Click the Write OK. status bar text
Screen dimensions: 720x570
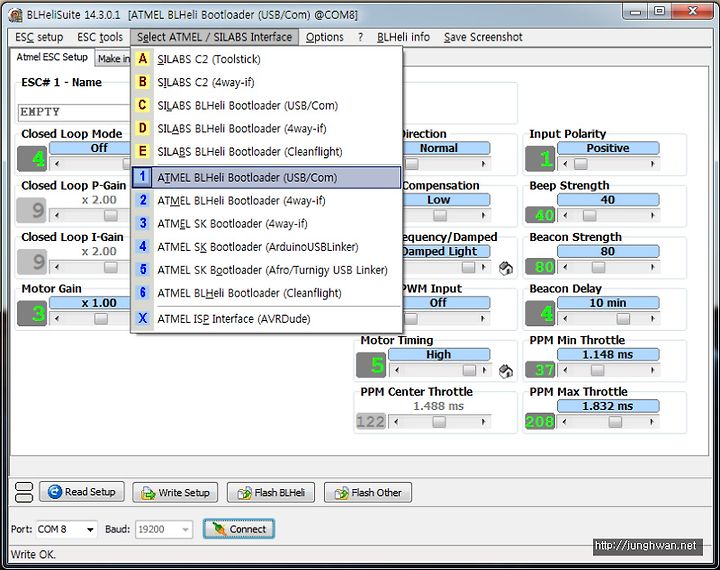pos(33,554)
